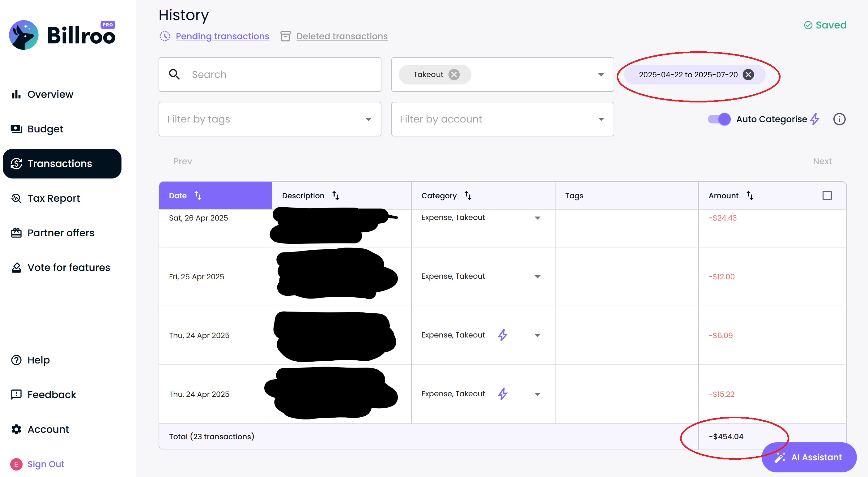Image resolution: width=868 pixels, height=477 pixels.
Task: Go to Overview in the sidebar
Action: click(62, 94)
